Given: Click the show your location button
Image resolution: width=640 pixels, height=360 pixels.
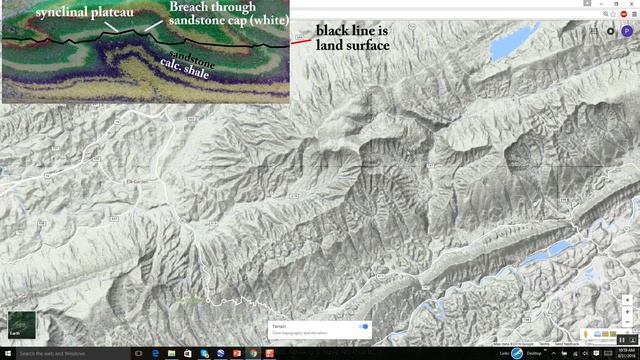Looking at the screenshot, I should pos(627,300).
